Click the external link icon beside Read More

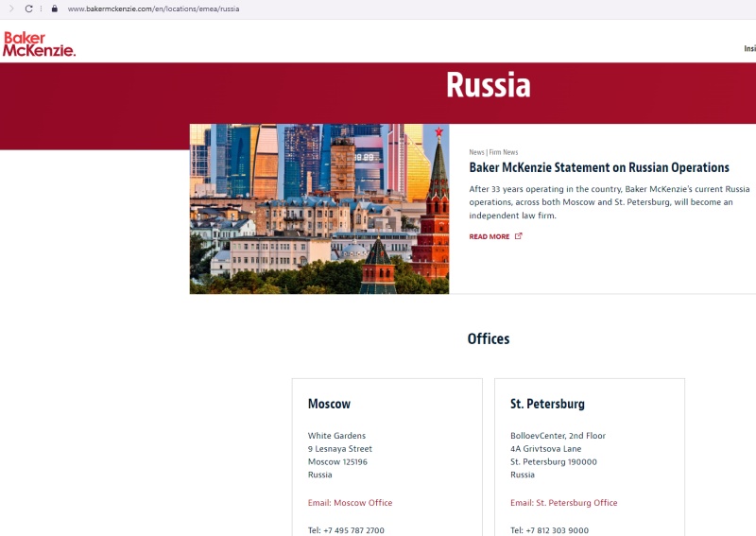518,236
